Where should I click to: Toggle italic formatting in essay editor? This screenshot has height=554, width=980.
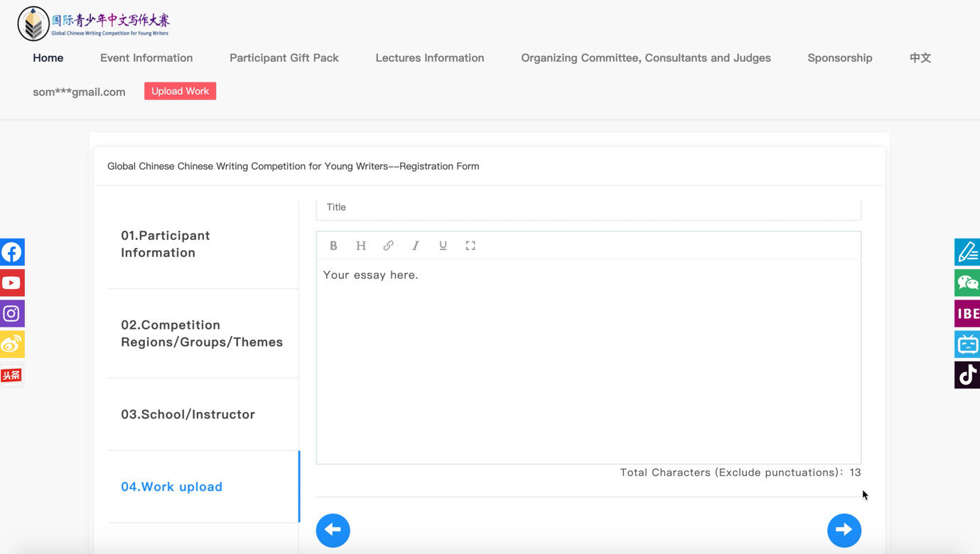[416, 246]
